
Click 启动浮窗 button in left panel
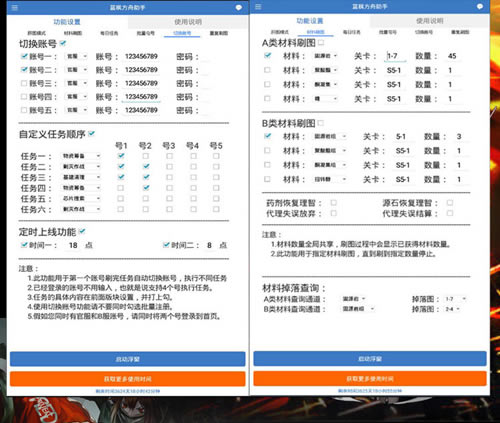[x=128, y=359]
